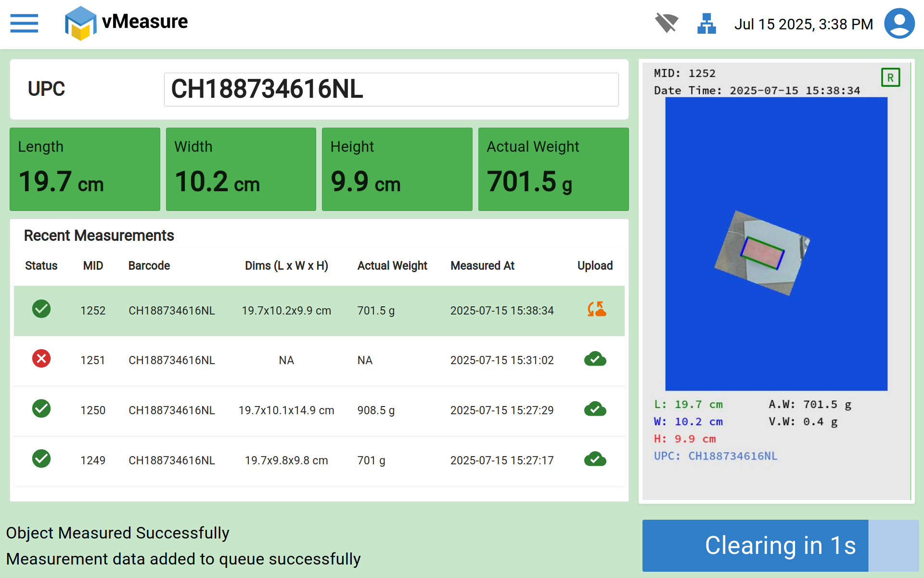Click the network connection status icon
924x578 pixels.
pos(706,24)
